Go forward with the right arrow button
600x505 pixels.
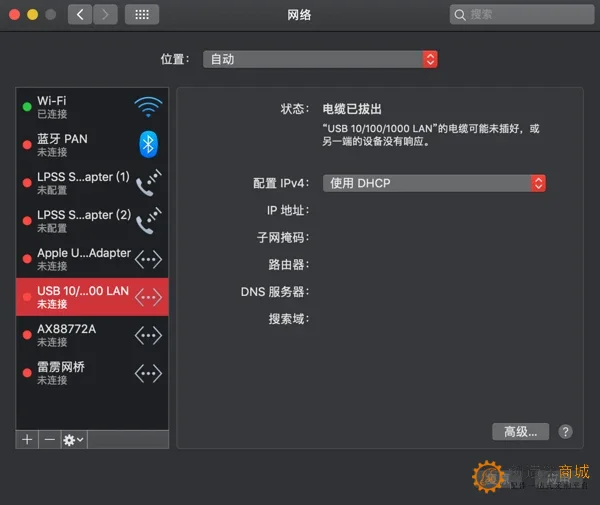tap(105, 15)
